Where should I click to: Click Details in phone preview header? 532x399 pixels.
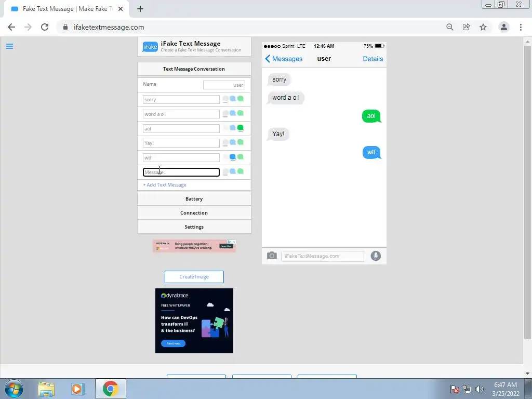tap(373, 59)
